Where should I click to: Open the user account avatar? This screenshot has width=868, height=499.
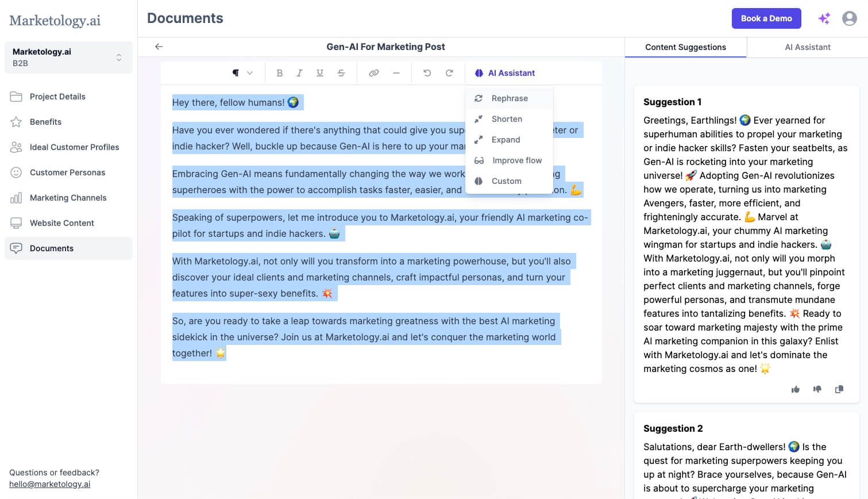click(x=850, y=18)
